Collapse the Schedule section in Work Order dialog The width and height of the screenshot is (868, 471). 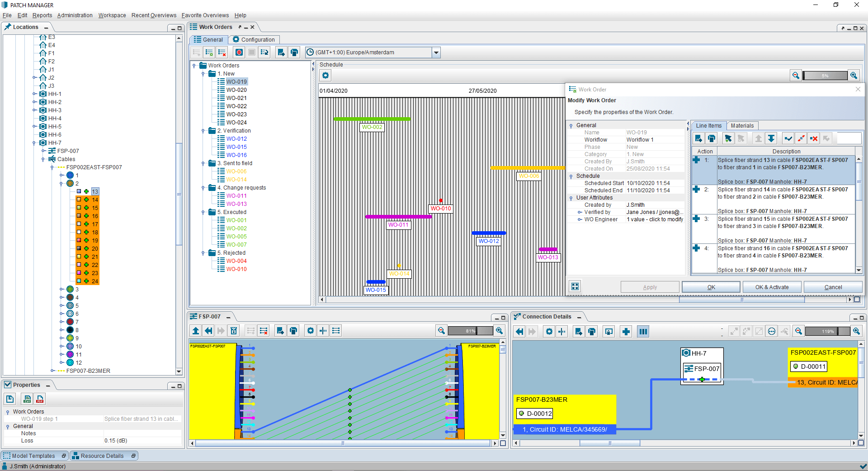point(571,176)
